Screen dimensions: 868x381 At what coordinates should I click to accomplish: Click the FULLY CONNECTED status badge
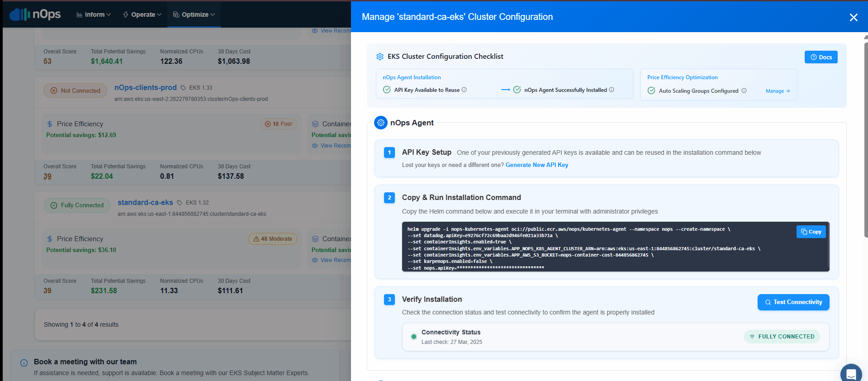pos(782,337)
